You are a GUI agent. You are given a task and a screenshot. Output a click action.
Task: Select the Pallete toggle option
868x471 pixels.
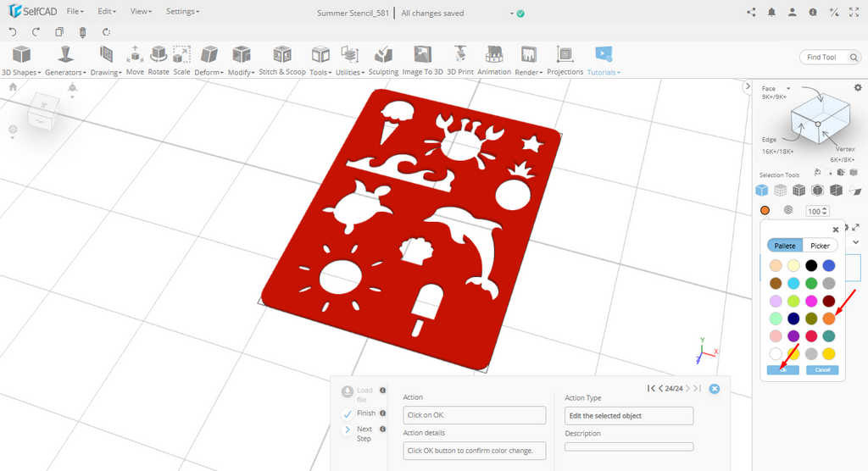click(785, 246)
